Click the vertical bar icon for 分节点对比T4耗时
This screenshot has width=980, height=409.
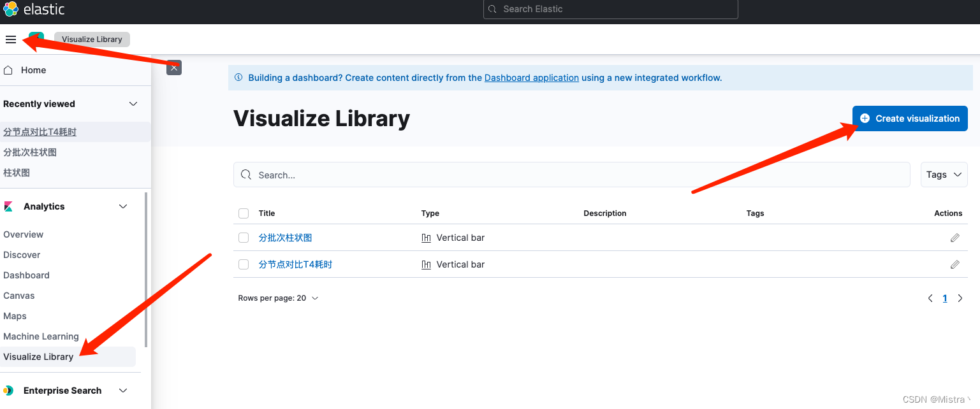tap(426, 264)
